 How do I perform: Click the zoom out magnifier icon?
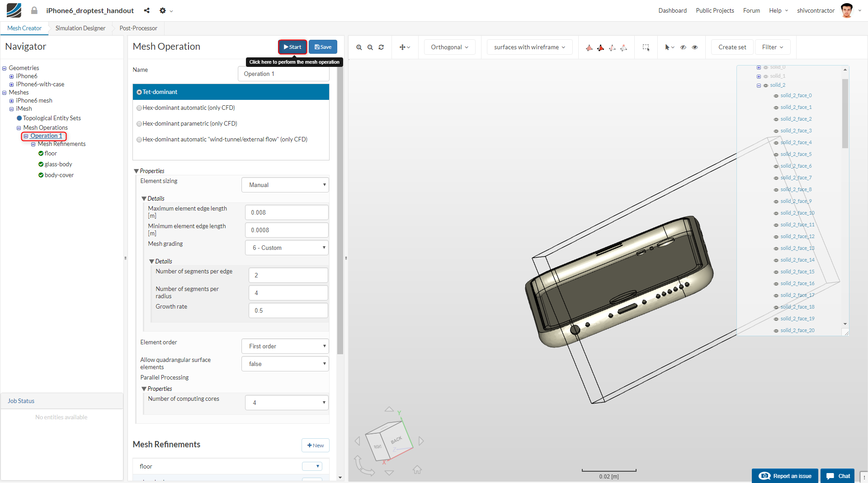tap(370, 47)
